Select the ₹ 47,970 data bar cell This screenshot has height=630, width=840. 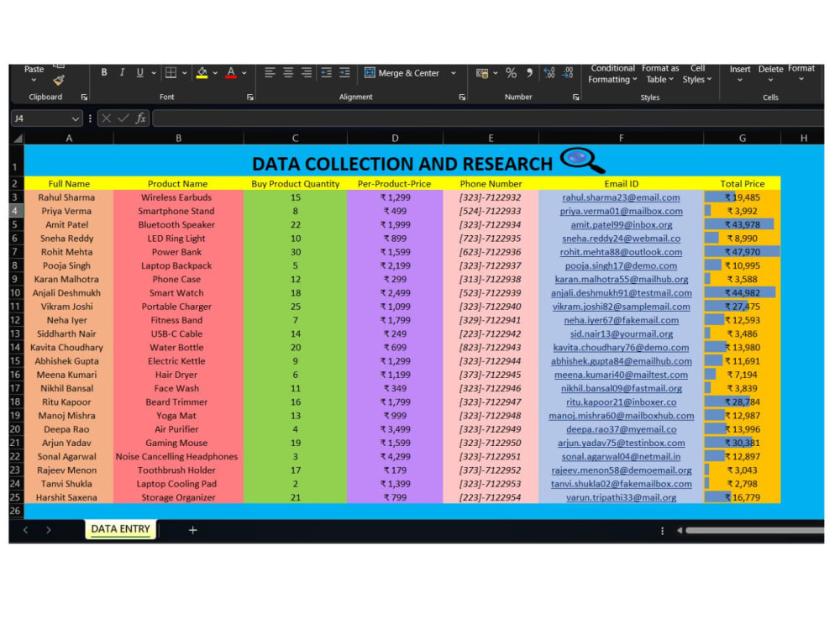point(742,252)
